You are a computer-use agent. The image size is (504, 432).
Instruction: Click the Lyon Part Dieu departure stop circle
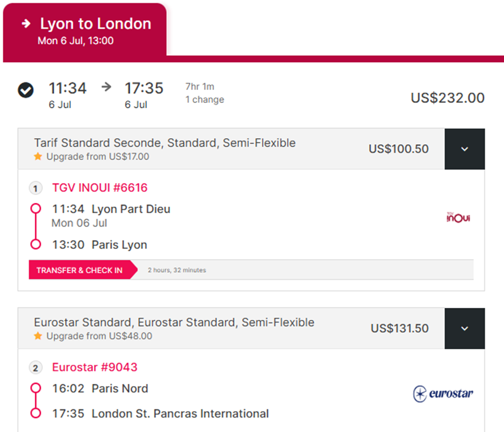click(36, 208)
